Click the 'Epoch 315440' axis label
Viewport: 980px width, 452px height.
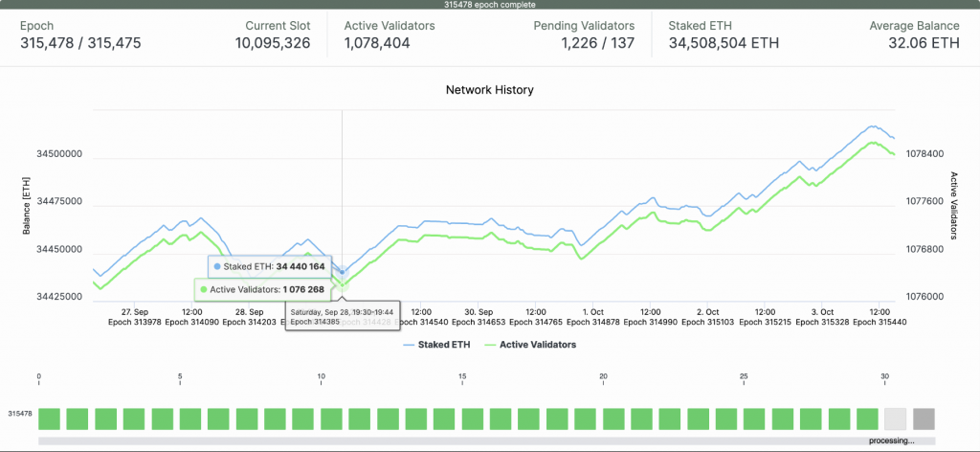880,322
